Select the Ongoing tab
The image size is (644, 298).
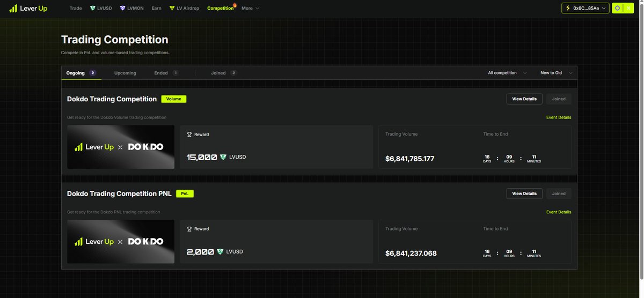81,73
